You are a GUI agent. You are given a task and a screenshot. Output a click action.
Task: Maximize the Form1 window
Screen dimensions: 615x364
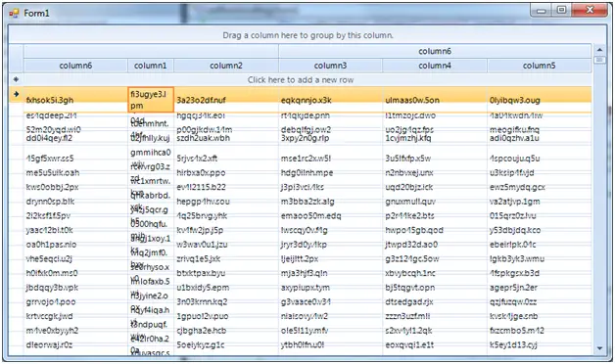(x=562, y=11)
